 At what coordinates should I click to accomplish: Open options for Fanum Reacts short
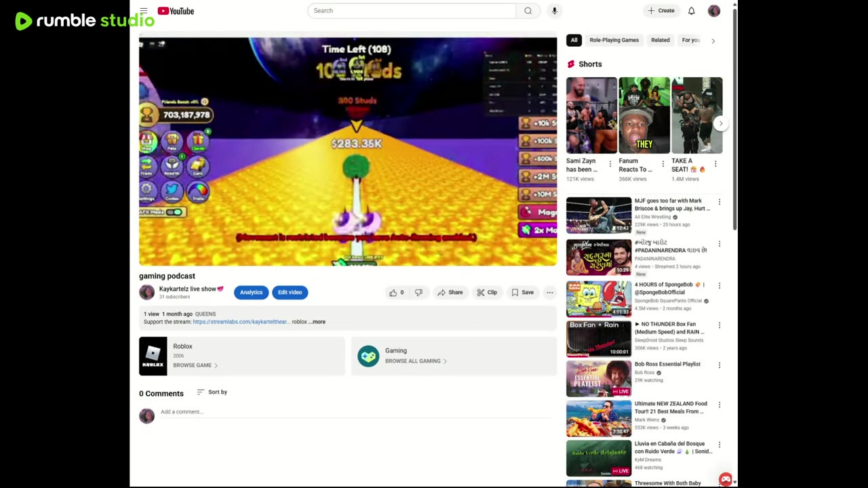pyautogui.click(x=663, y=164)
